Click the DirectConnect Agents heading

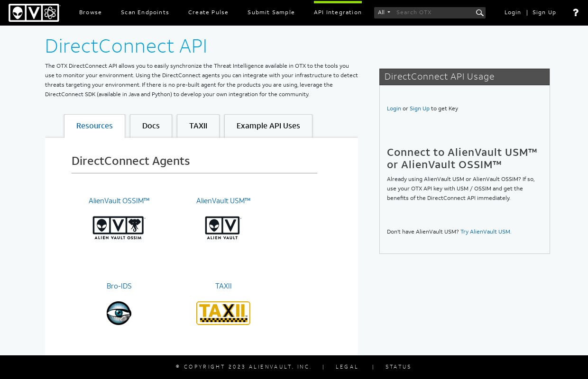pos(130,161)
